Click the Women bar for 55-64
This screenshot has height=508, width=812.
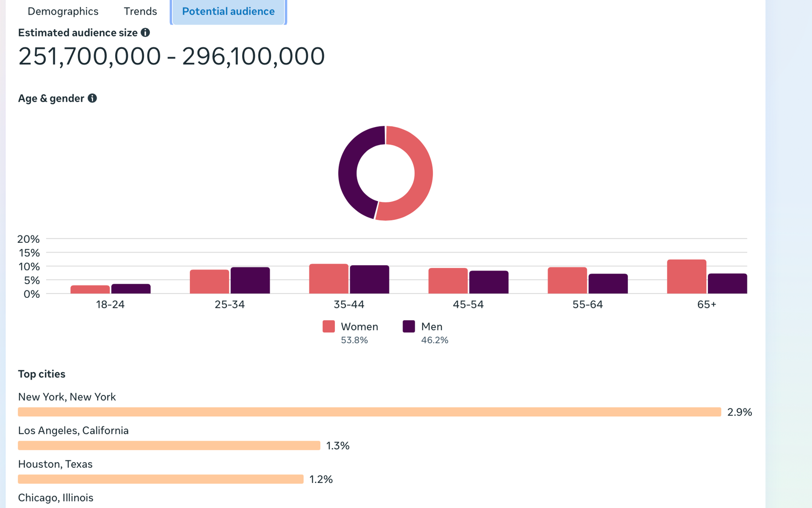click(x=567, y=280)
